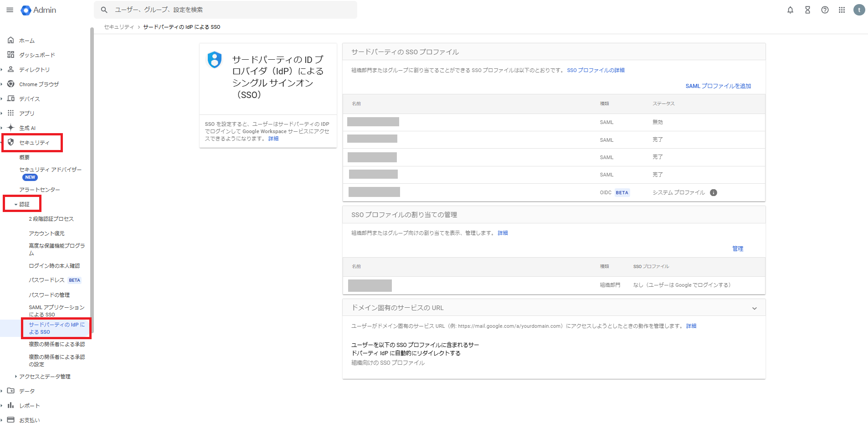Image resolution: width=868 pixels, height=424 pixels.
Task: Click the info icon beside システム プロファイル
Action: (x=714, y=192)
